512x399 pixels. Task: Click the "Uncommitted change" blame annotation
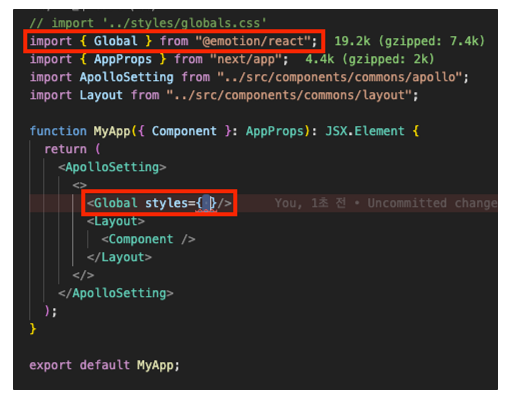(432, 203)
